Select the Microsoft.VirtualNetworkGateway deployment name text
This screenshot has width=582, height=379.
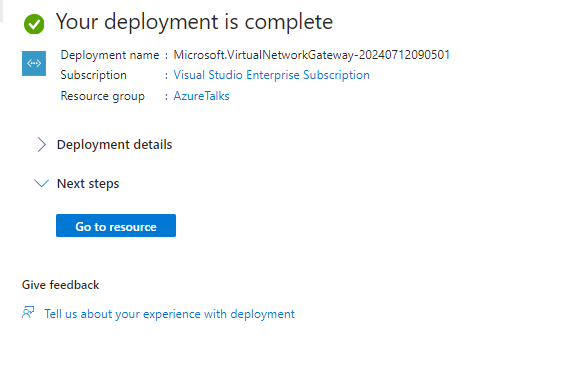[x=312, y=55]
